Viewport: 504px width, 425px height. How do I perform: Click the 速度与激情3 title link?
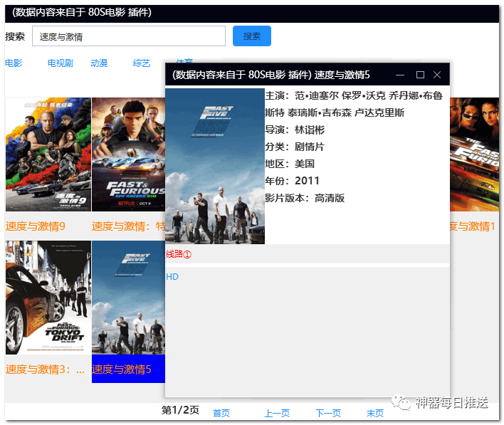coord(45,369)
